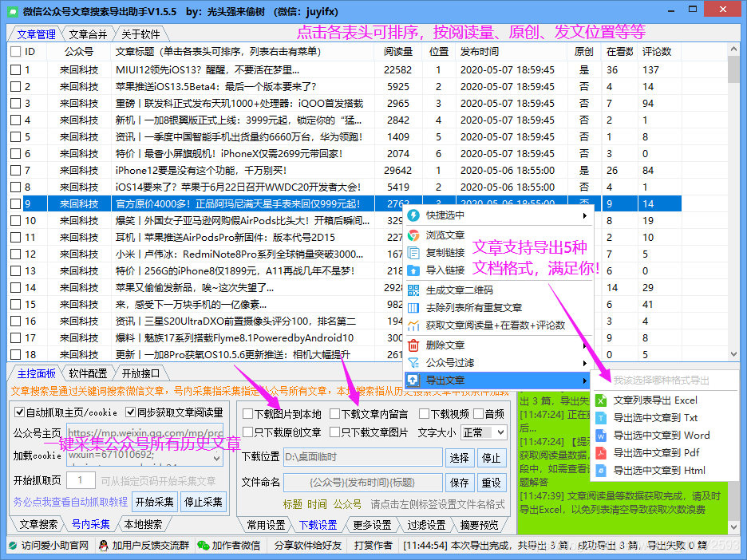This screenshot has height=560, width=747.
Task: Click the lightning icon beside 快捷选中
Action: [413, 215]
